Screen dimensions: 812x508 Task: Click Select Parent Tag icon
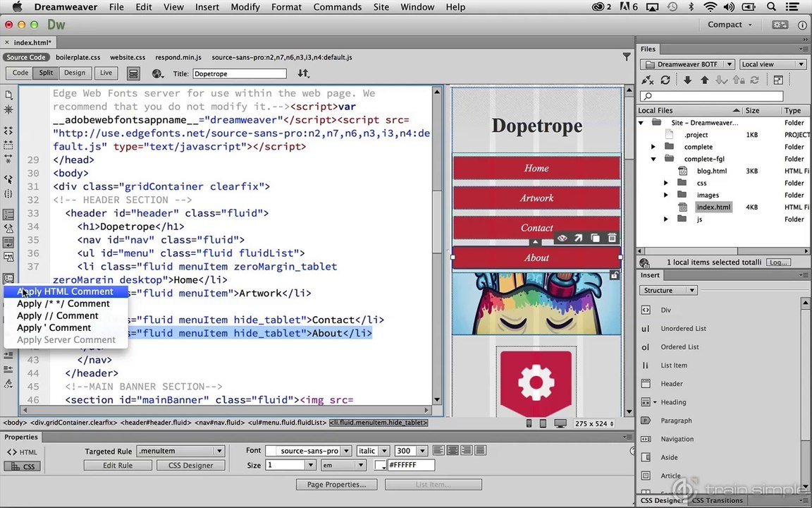8,179
